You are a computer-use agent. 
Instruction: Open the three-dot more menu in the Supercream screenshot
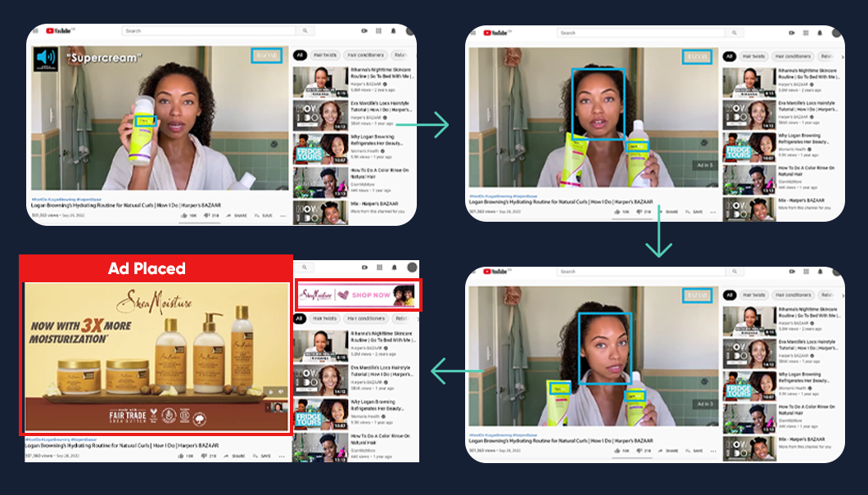click(x=283, y=216)
